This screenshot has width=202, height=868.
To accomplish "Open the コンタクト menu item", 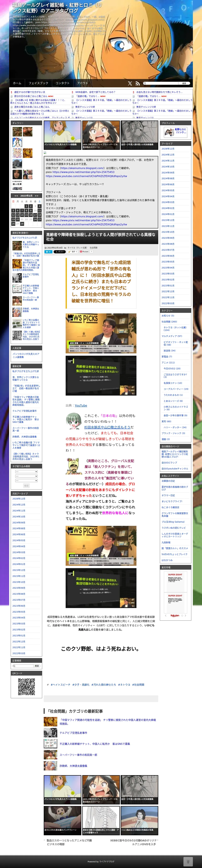I will coord(63,83).
